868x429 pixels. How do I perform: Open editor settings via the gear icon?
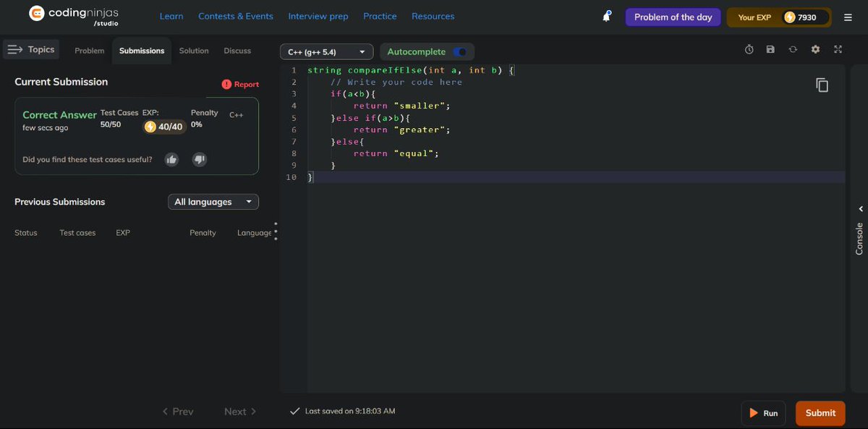pos(815,49)
